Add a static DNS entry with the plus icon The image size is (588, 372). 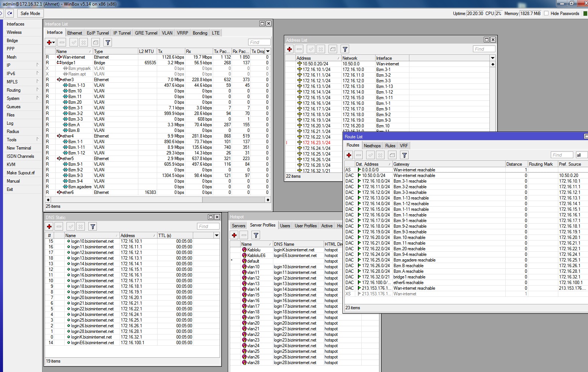click(x=49, y=226)
